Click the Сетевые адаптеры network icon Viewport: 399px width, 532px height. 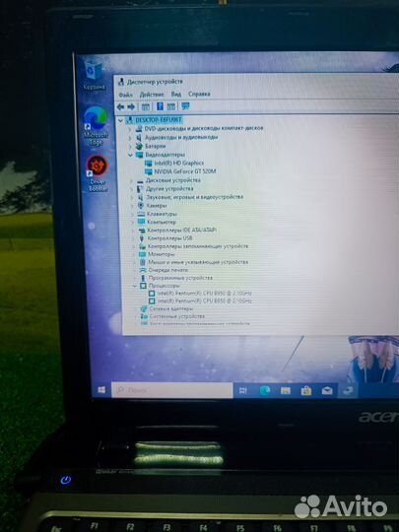(144, 309)
